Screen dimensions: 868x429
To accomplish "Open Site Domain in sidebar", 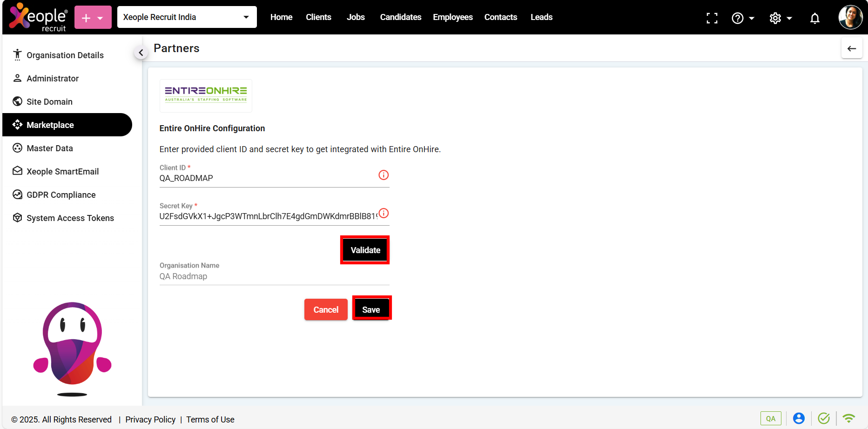I will click(x=67, y=101).
